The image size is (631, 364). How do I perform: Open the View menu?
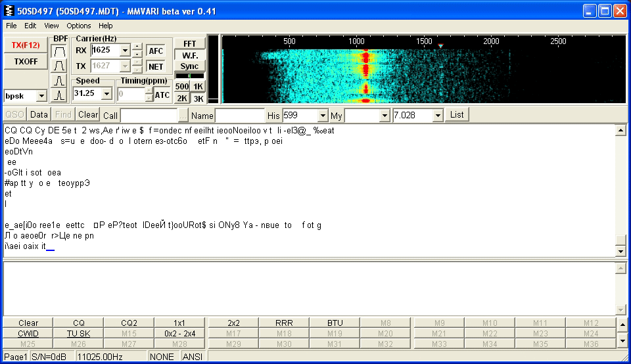51,26
